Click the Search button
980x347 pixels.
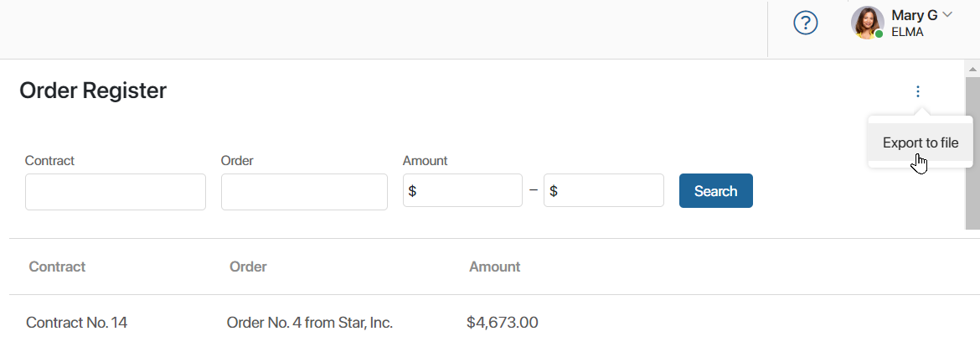pos(715,191)
